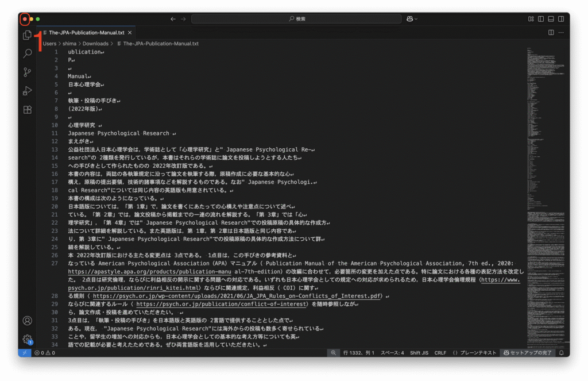This screenshot has height=381, width=588.
Task: Go back with the left arrow
Action: tap(173, 19)
